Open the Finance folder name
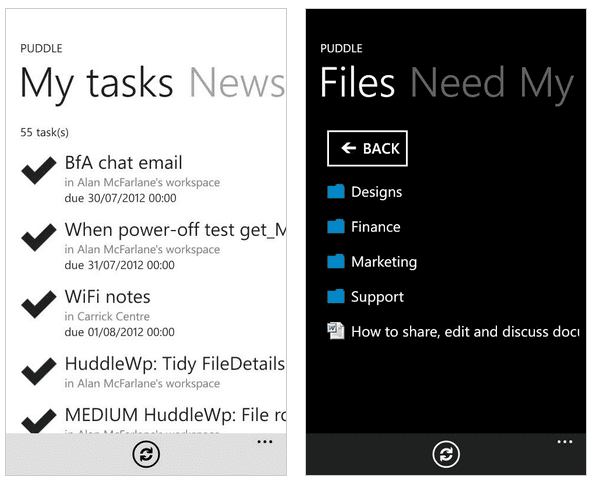 [376, 227]
